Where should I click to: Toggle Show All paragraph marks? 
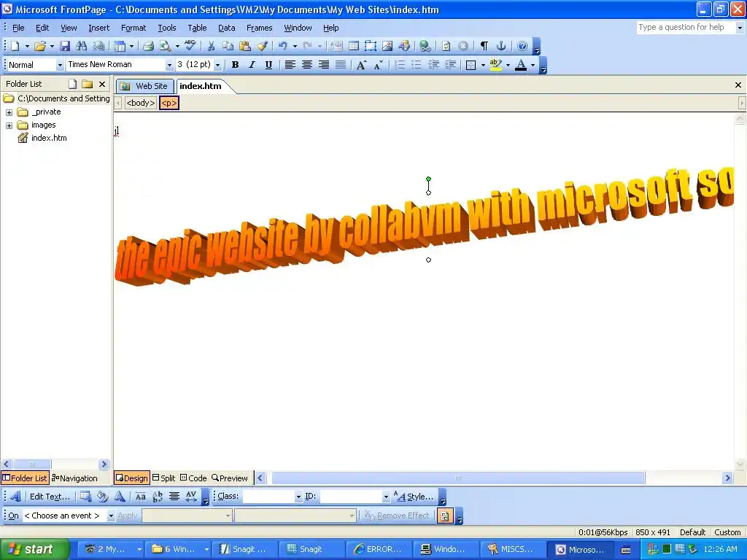484,46
